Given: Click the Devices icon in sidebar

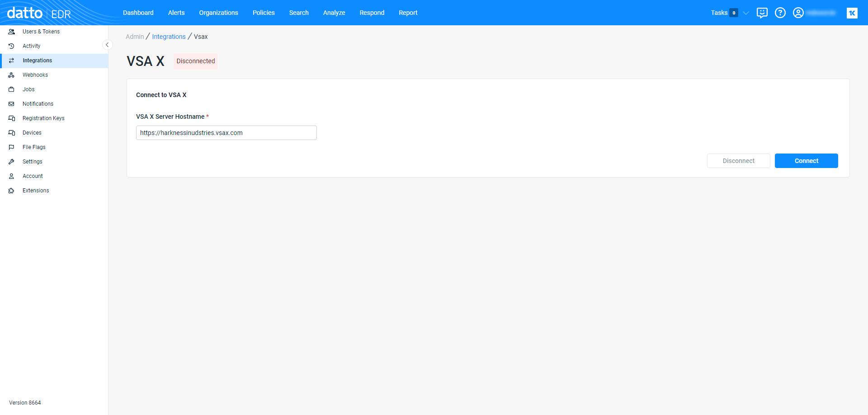Looking at the screenshot, I should pyautogui.click(x=12, y=133).
